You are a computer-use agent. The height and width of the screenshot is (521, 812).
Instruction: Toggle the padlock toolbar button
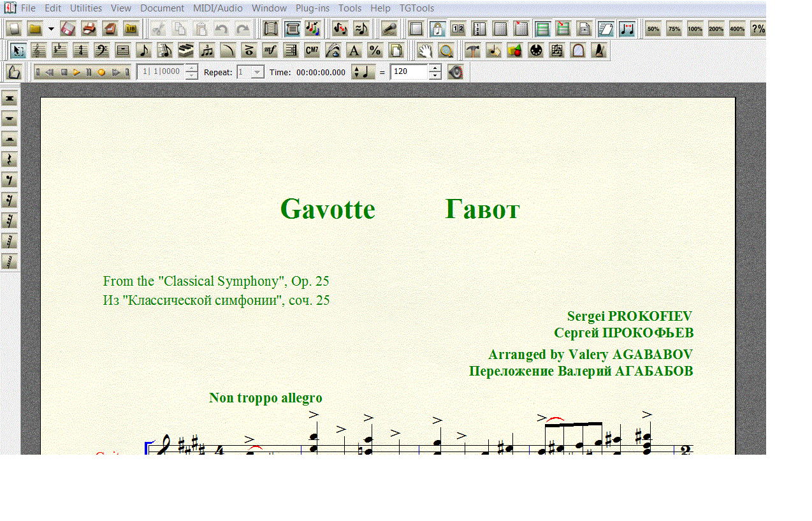(x=437, y=29)
